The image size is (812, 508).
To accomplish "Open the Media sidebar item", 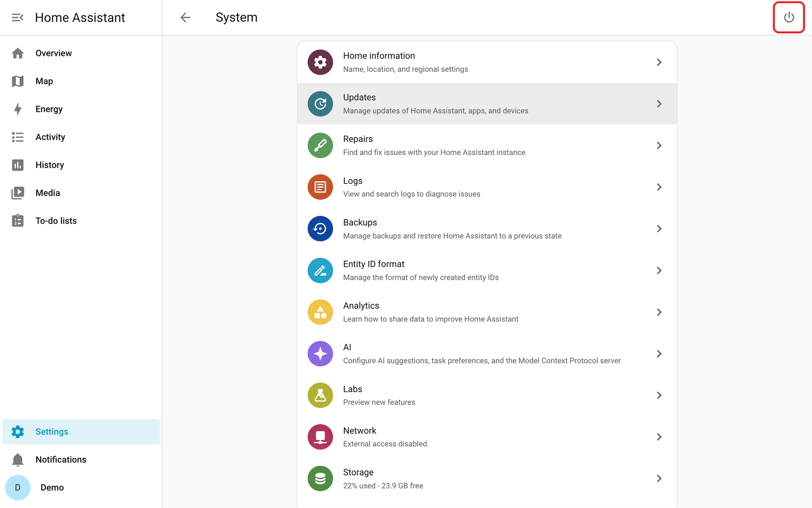I will click(x=81, y=193).
